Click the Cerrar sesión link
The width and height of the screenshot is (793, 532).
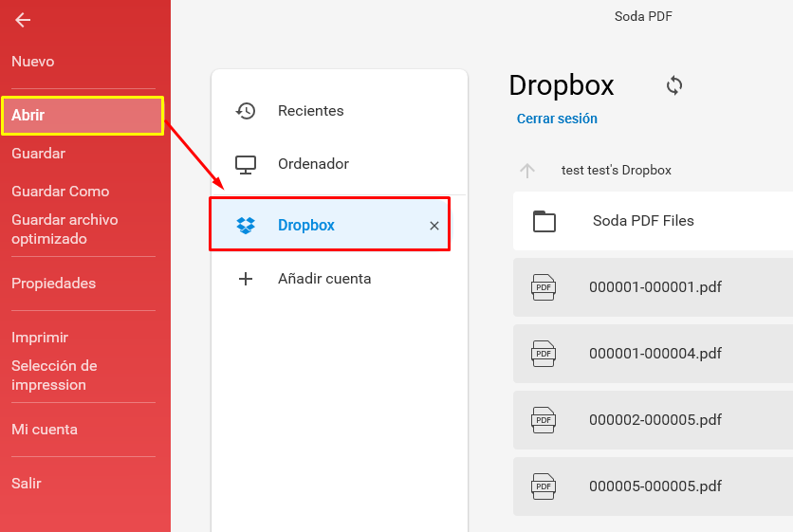tap(557, 119)
